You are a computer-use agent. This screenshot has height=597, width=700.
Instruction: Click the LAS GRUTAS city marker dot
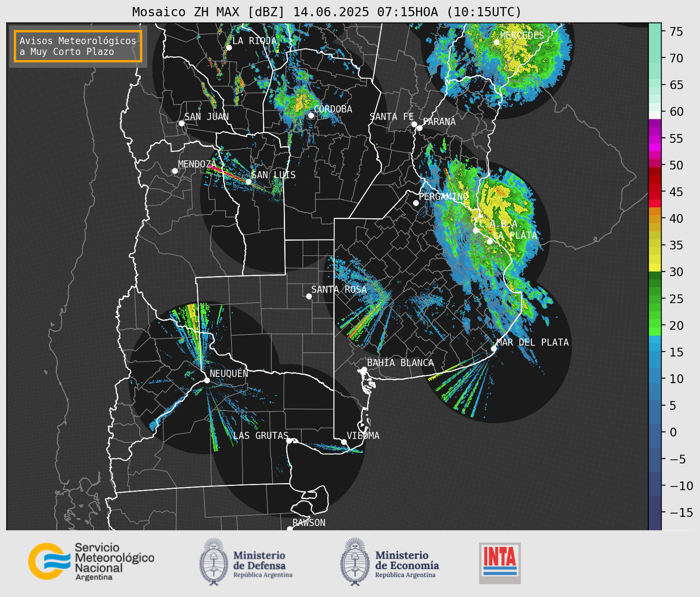[x=289, y=440]
